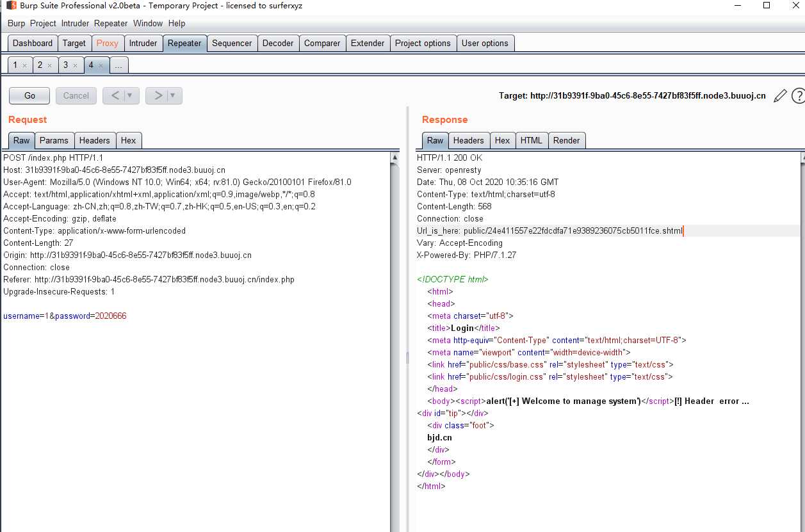This screenshot has height=532, width=805.
Task: Add new Repeater tab with ellipsis
Action: click(x=119, y=65)
